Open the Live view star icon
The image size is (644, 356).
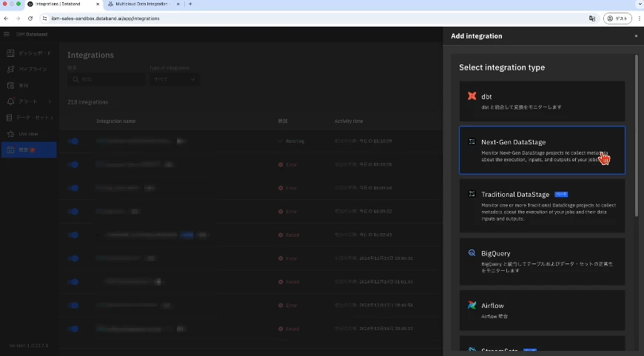coord(10,134)
